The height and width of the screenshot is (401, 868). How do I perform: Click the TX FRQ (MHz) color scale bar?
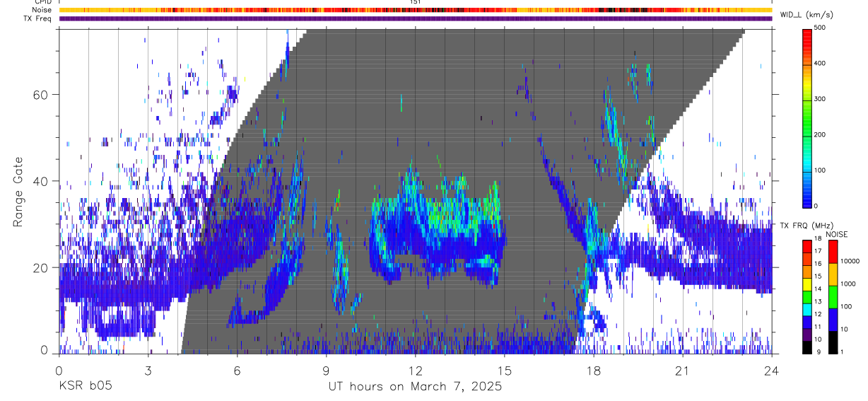click(x=807, y=296)
